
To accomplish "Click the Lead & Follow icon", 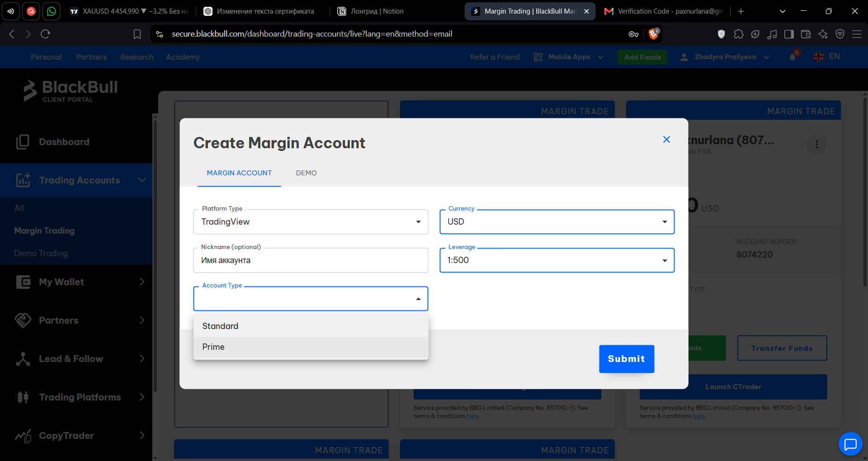I will point(23,358).
